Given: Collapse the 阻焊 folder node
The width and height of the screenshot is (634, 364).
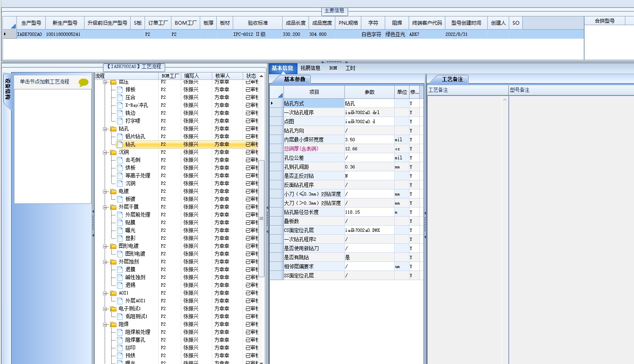Looking at the screenshot, I should pos(105,324).
